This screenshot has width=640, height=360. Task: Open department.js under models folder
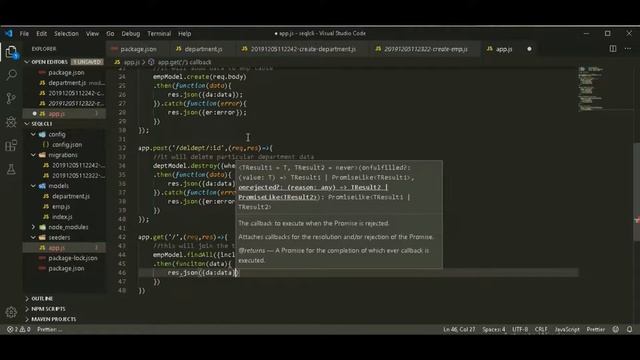[64, 196]
